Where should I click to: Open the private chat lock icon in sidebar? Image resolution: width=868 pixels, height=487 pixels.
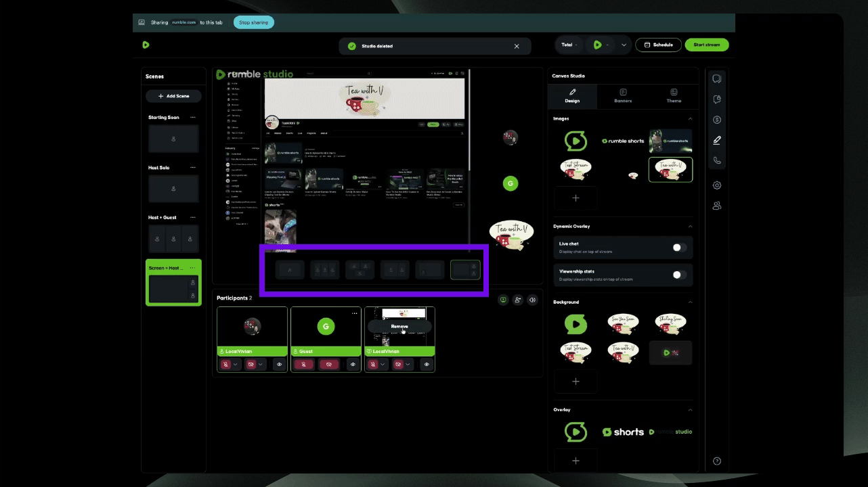point(717,99)
